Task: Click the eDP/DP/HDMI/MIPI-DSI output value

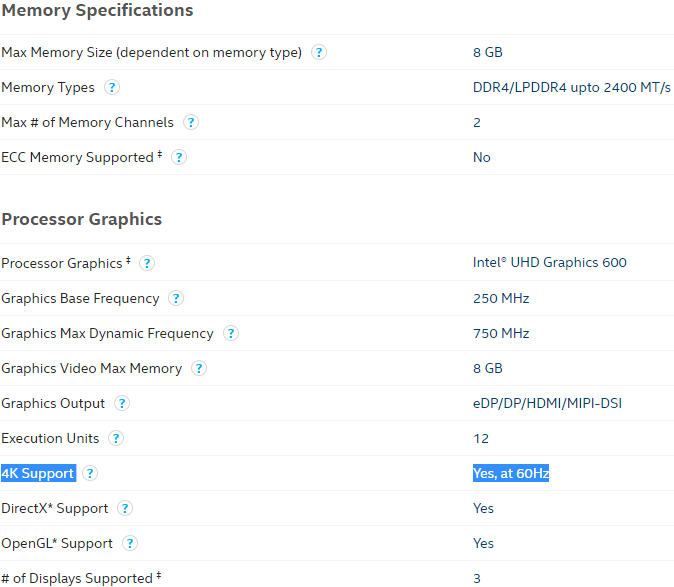Action: [547, 403]
